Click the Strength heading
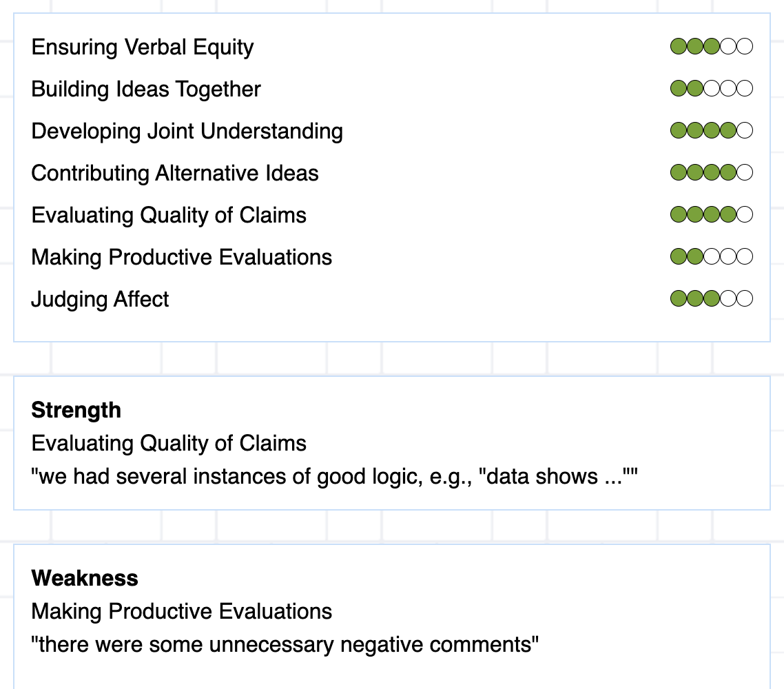This screenshot has width=784, height=689. pyautogui.click(x=76, y=411)
